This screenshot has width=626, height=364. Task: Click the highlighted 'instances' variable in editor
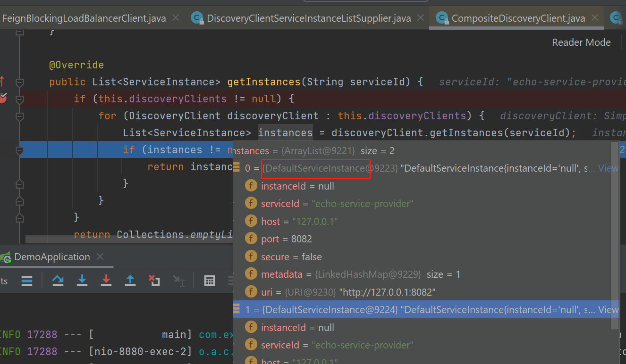pos(285,133)
